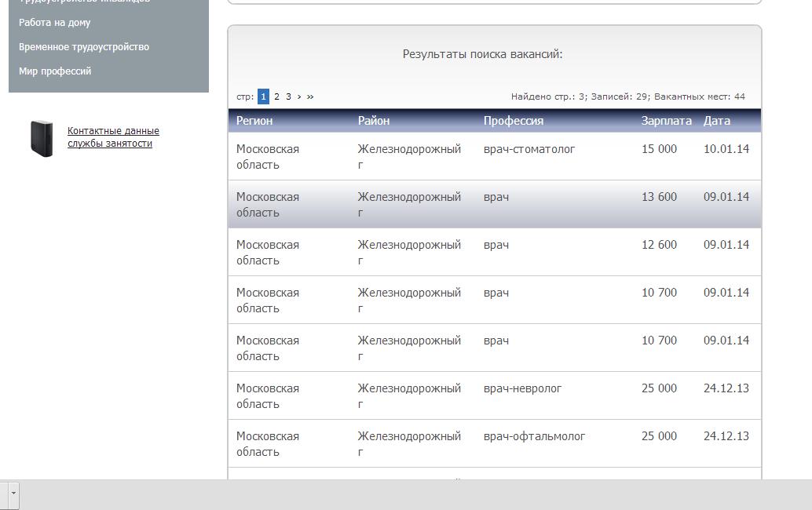Screen dimensions: 812x510
Task: Jump to last page double arrow
Action: pos(310,97)
